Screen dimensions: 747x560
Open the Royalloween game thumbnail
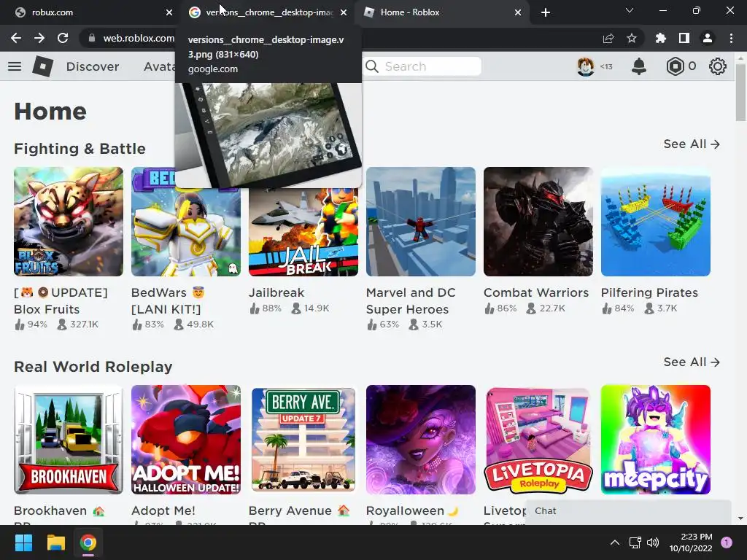(x=421, y=440)
